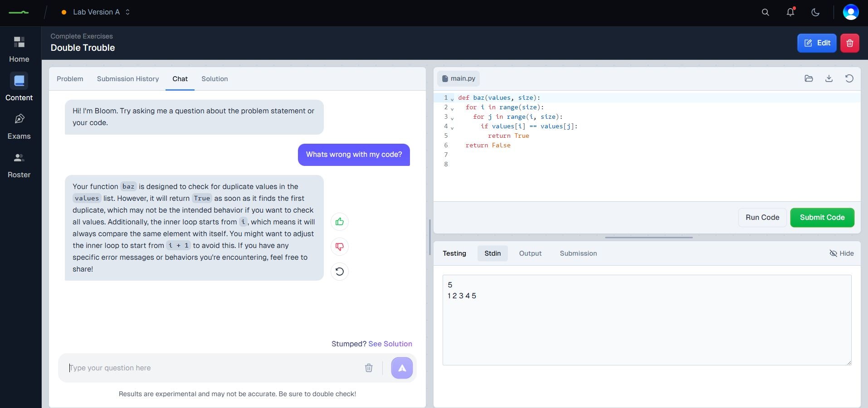Switch to the Submission History tab
Viewport: 868px width, 408px height.
127,79
